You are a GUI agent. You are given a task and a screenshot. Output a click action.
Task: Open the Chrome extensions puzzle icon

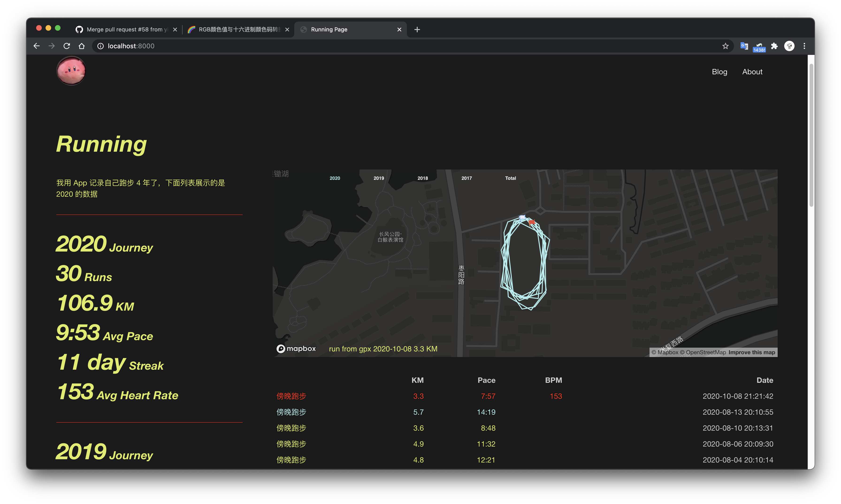774,46
